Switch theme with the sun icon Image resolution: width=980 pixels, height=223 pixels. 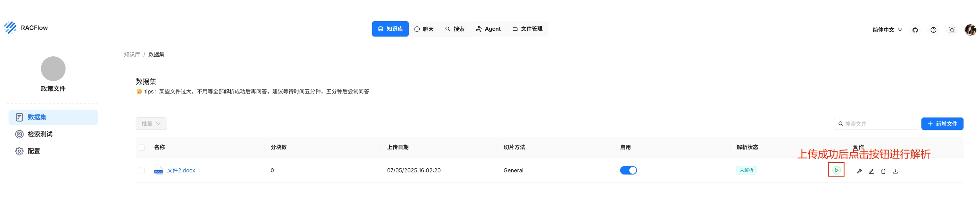pyautogui.click(x=951, y=30)
